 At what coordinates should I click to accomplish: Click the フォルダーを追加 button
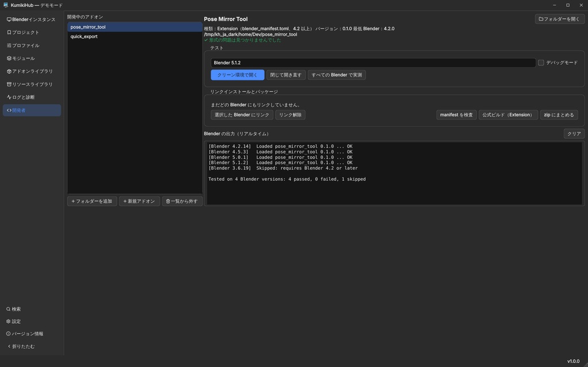point(92,201)
